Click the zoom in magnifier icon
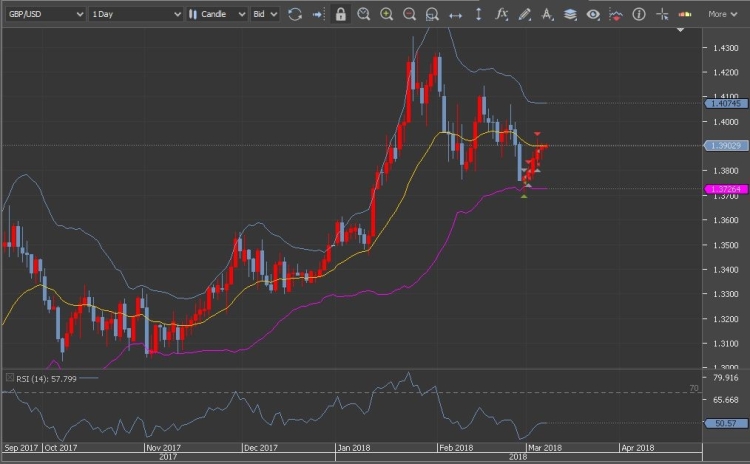Screen dimensions: 750x464 point(387,14)
